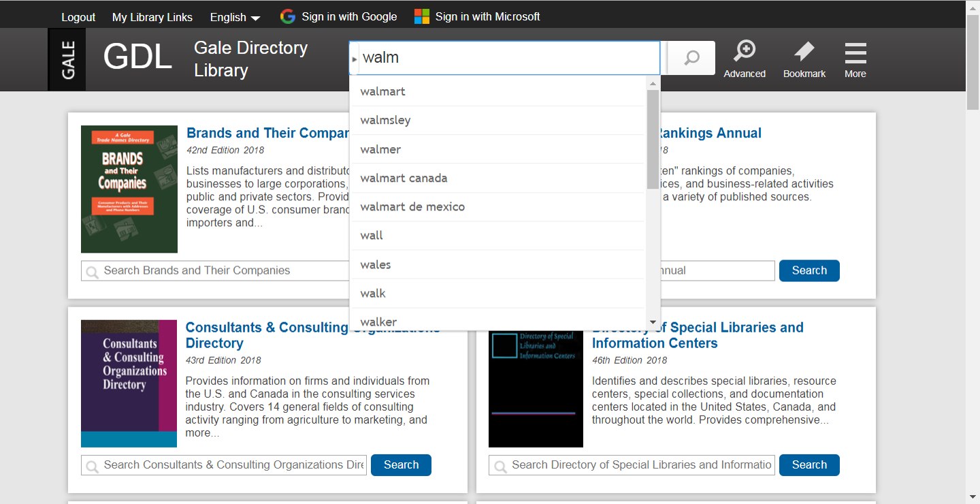Pick the walmart canada suggestion
980x504 pixels.
point(497,178)
